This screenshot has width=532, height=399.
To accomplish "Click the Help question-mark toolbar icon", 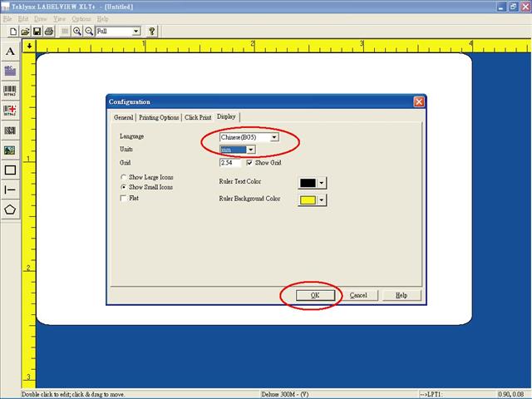I will pos(151,32).
